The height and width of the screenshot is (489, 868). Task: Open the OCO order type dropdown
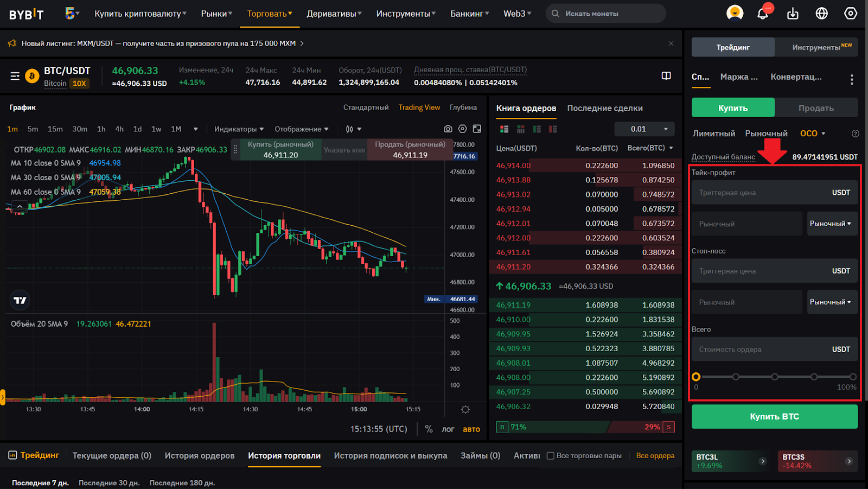tap(813, 134)
